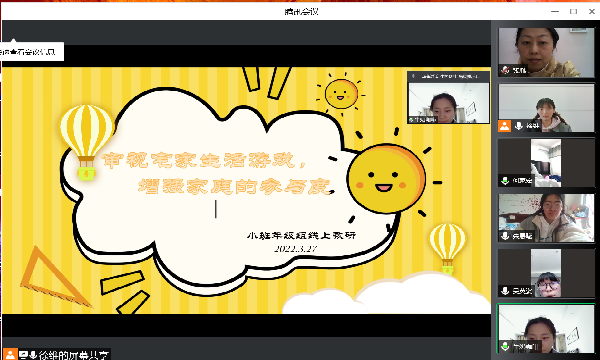Click the shared slide title text
Screen dimensions: 600x360
[x=216, y=173]
